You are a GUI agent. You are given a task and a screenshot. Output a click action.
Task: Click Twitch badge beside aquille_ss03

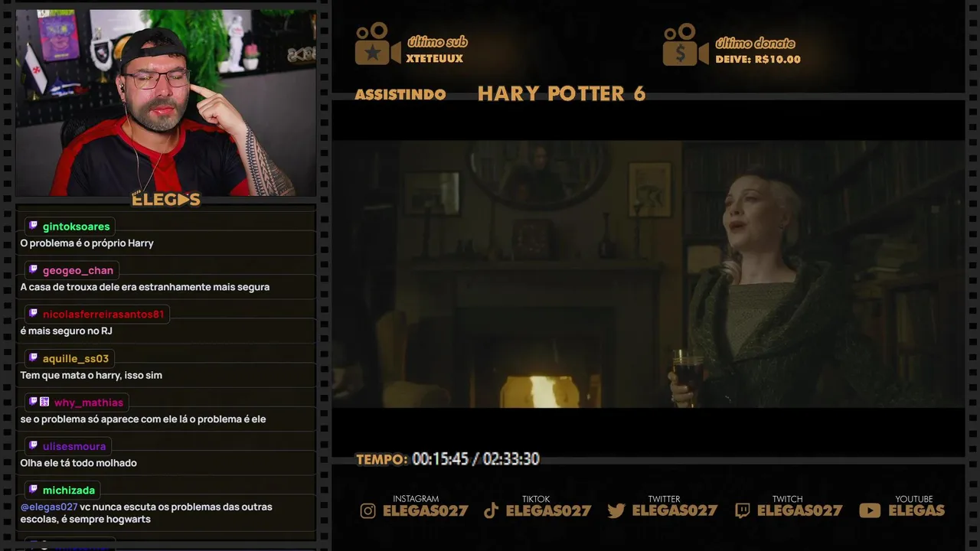33,357
